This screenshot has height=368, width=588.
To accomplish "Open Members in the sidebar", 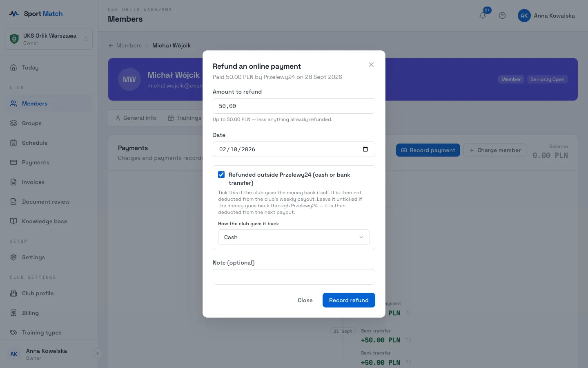I will [49, 103].
